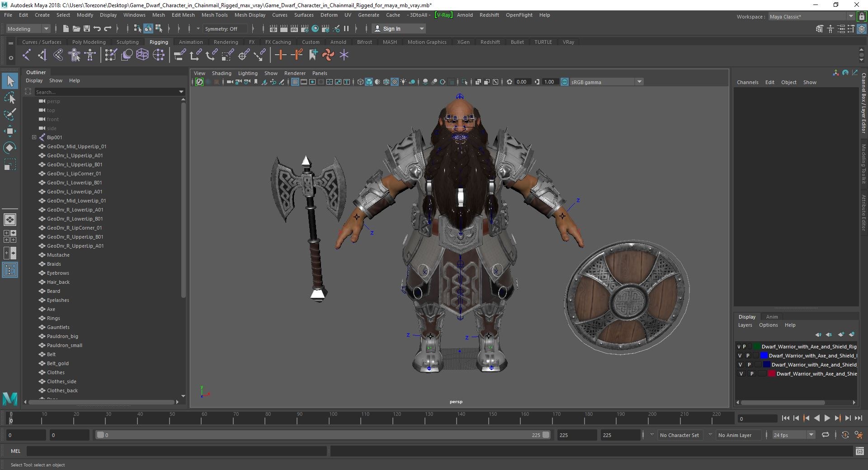
Task: Click the Create Lattice shelf icon
Action: point(142,55)
